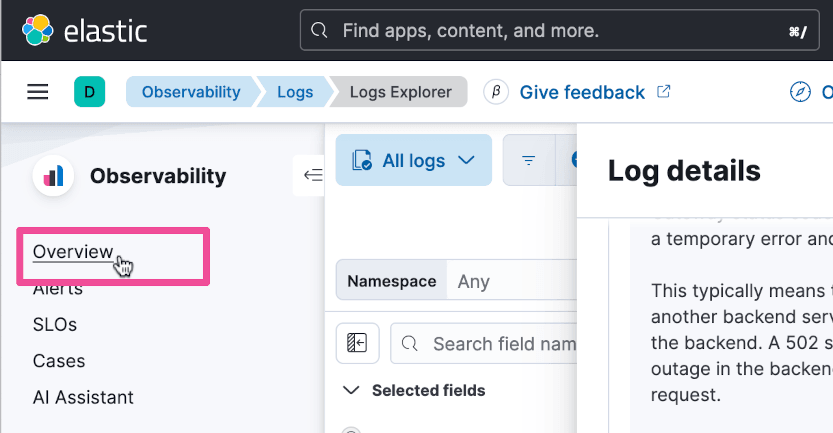Viewport: 833px width, 433px height.
Task: Click the green D space avatar
Action: 89,93
